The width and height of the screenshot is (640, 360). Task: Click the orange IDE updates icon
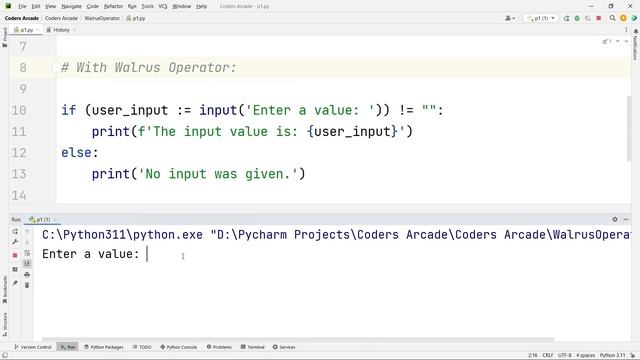tap(623, 18)
